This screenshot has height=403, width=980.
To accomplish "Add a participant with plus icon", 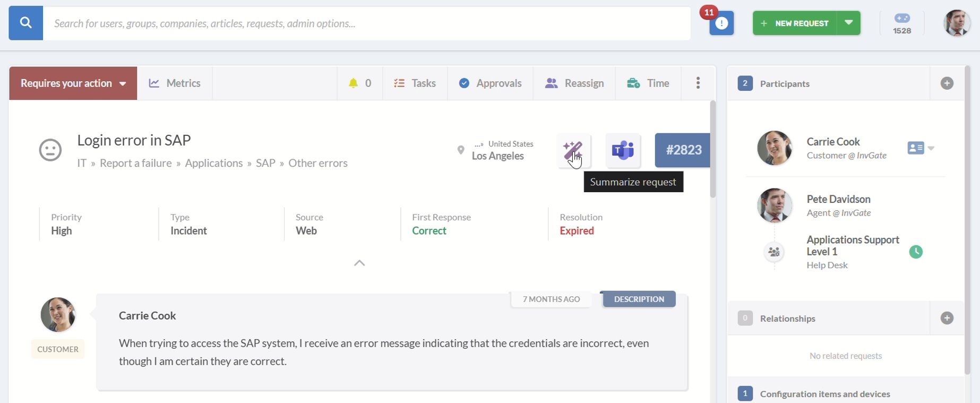I will point(947,83).
